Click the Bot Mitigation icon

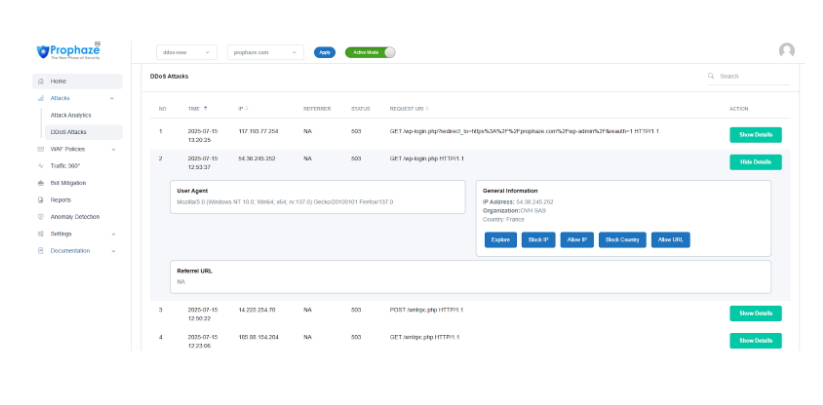(x=40, y=183)
